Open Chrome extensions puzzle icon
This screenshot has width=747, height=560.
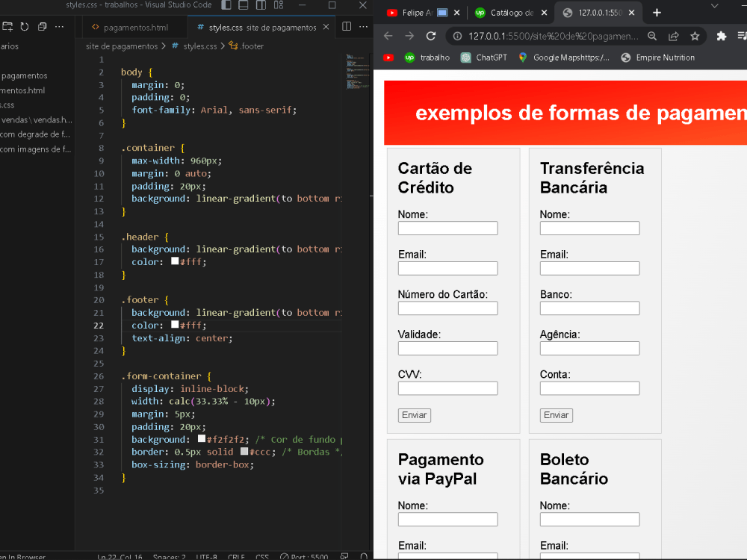click(722, 36)
